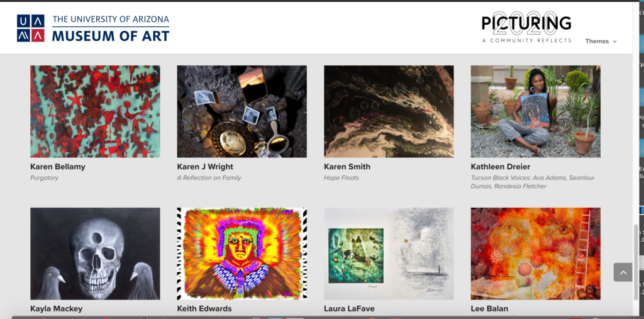
Task: Click the chevron next to Themes
Action: point(614,42)
